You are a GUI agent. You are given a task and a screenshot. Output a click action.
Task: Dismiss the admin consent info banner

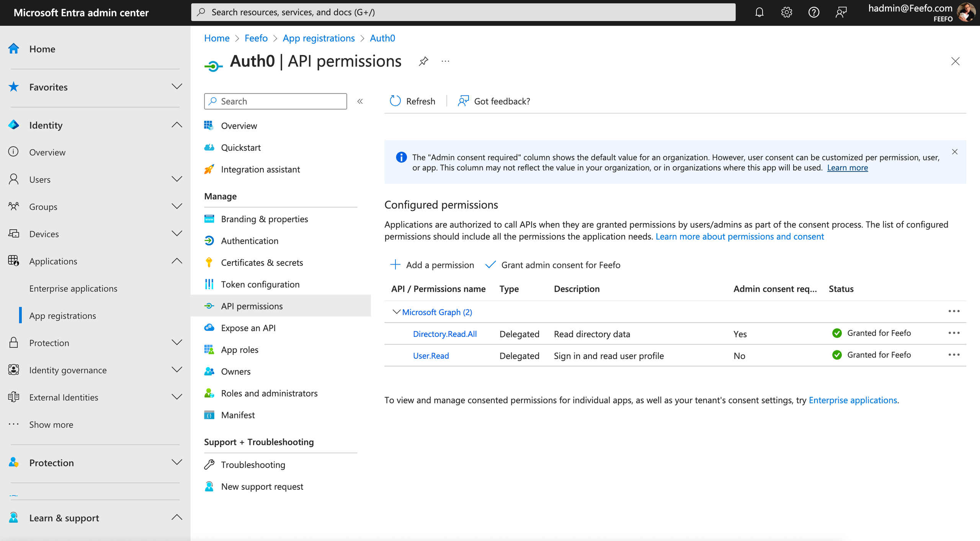[955, 152]
